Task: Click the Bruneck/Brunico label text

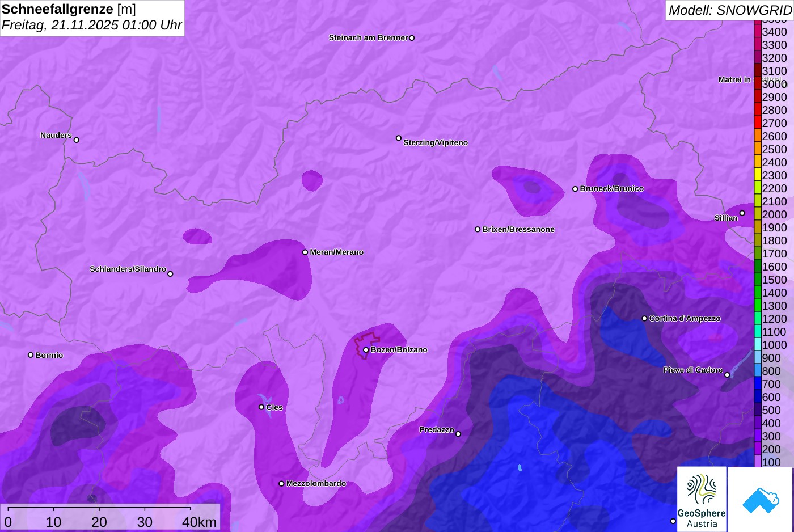Action: click(611, 188)
